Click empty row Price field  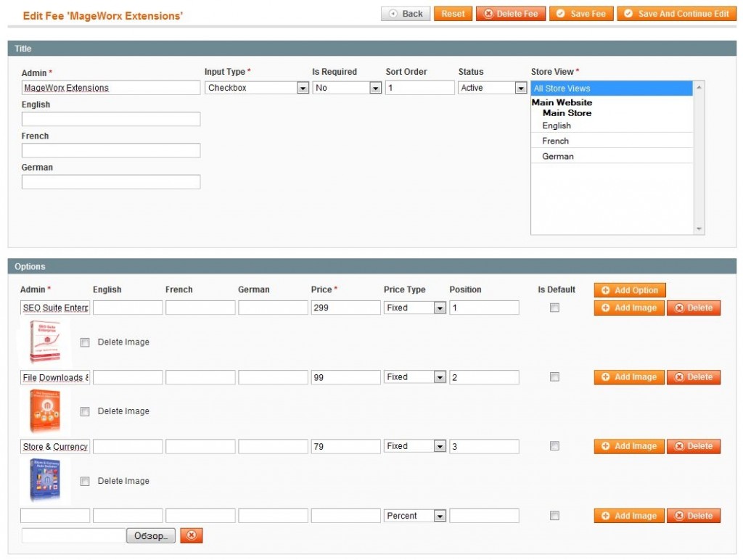tap(345, 516)
